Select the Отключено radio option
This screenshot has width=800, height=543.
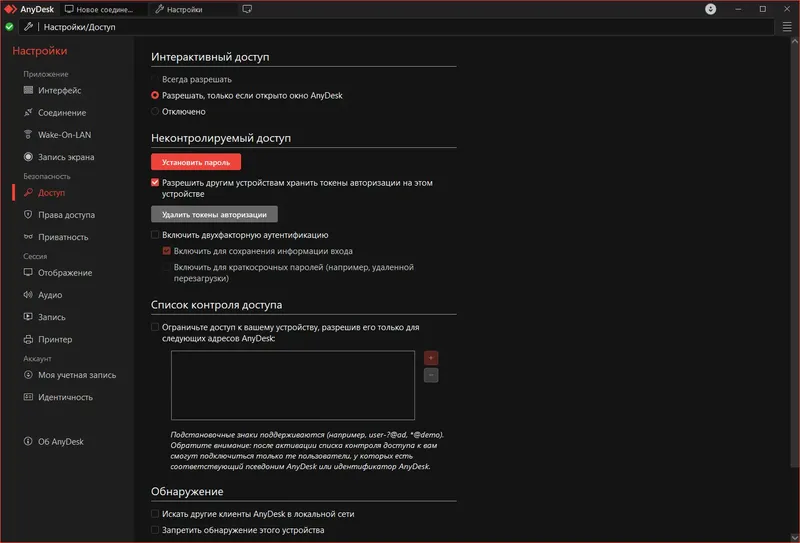pyautogui.click(x=155, y=111)
